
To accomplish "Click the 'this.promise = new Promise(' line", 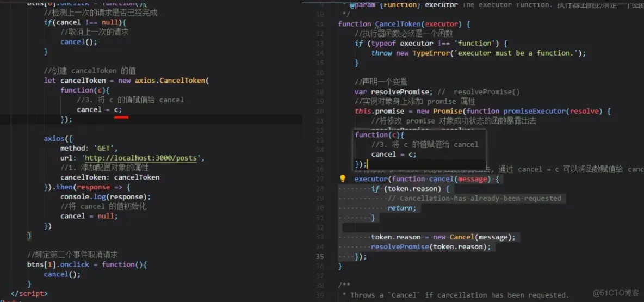I will tap(484, 112).
